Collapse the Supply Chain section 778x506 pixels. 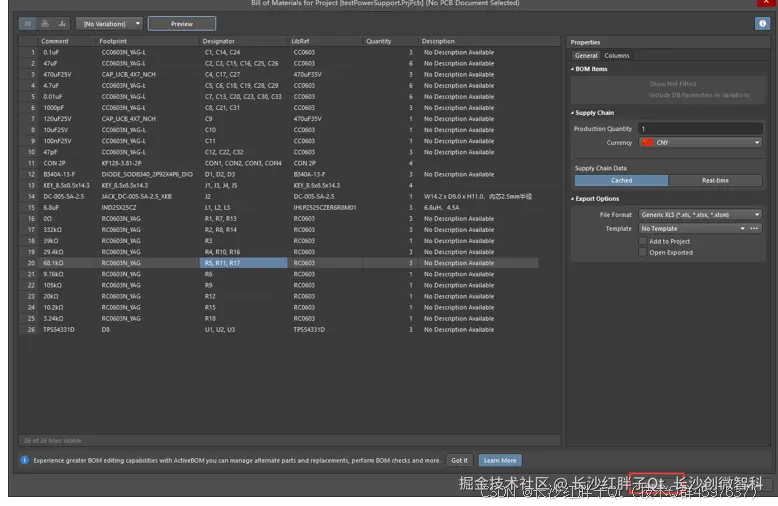592,113
